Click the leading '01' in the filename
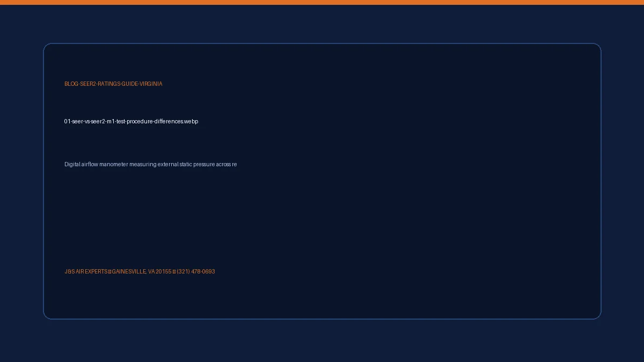The image size is (644, 362). (x=68, y=121)
